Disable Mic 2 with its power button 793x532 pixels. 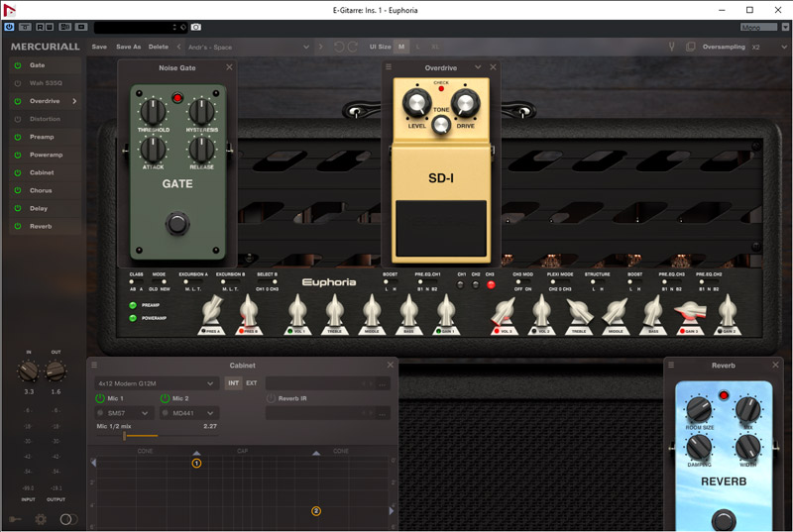pos(164,398)
